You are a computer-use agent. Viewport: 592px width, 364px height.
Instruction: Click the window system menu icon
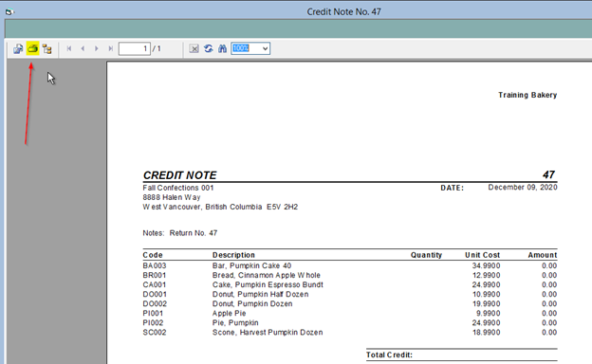pos(9,12)
